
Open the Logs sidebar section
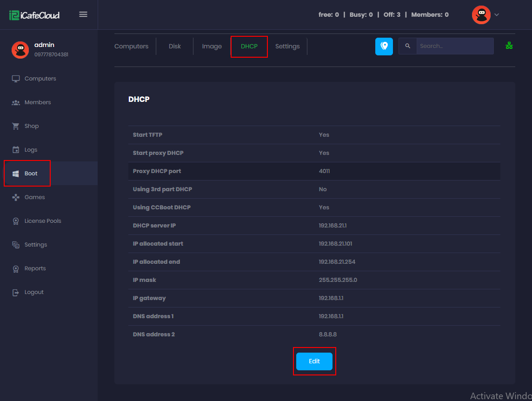click(31, 150)
